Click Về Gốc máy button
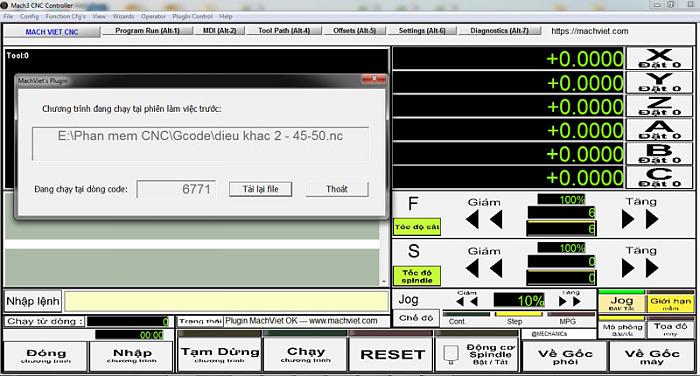Screen dimensions: 700x376 652,356
